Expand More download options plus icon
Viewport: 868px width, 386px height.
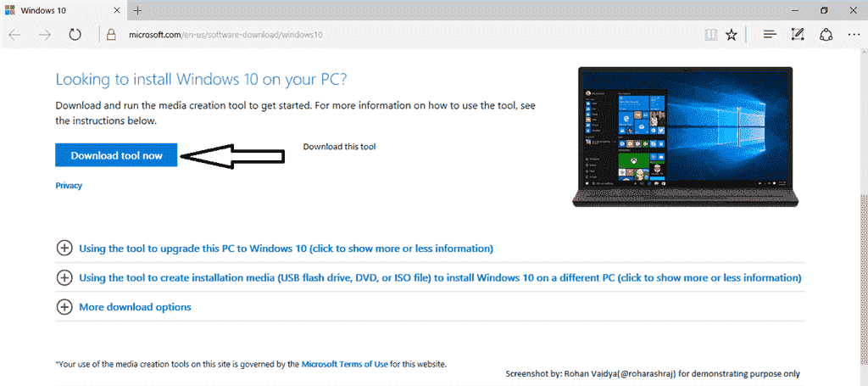(x=64, y=307)
